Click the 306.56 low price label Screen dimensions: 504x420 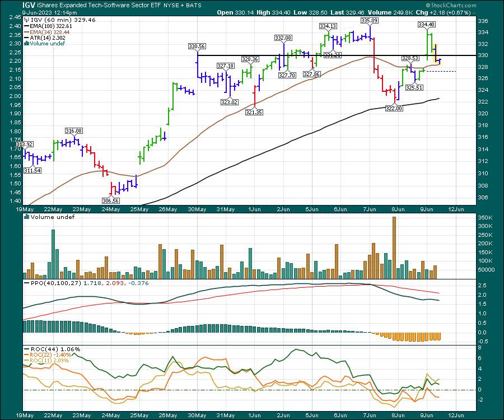tap(111, 200)
